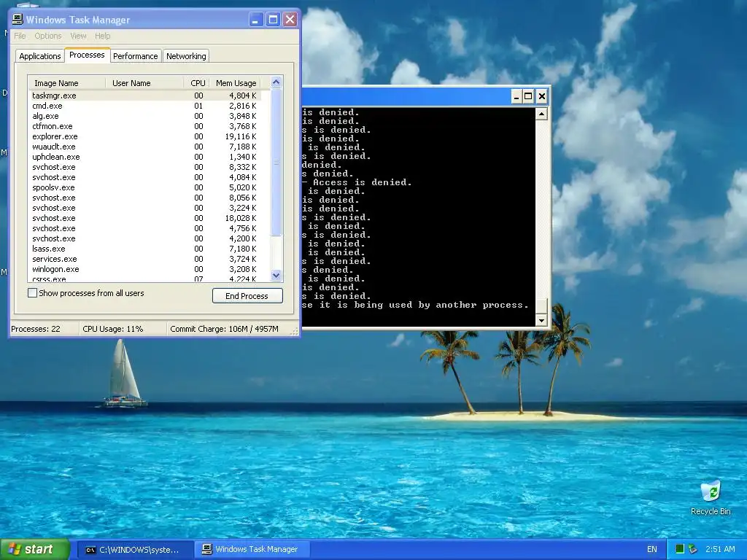Open the Recycle Bin desktop icon

(x=711, y=497)
